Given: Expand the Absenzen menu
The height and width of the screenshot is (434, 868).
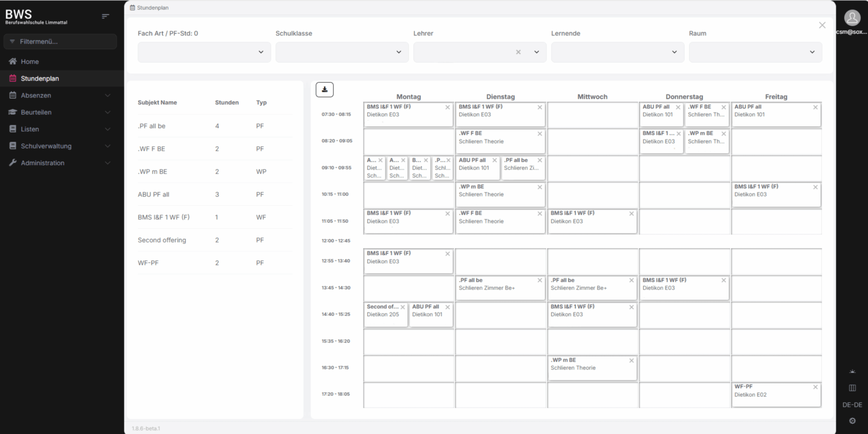Looking at the screenshot, I should pos(59,95).
